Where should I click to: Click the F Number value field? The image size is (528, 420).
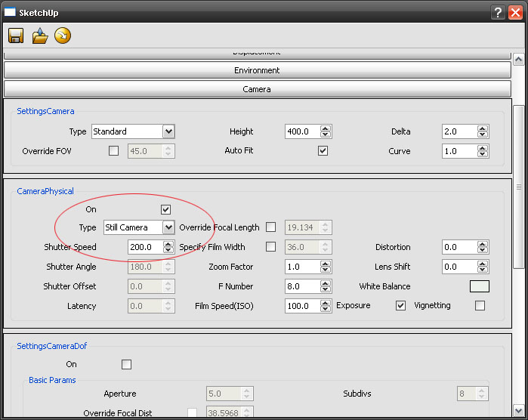302,286
